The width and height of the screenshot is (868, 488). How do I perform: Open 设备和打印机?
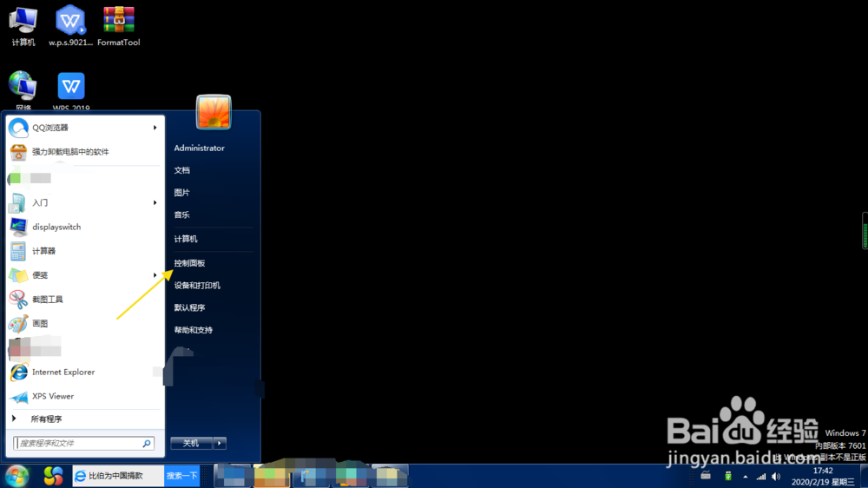pos(198,286)
